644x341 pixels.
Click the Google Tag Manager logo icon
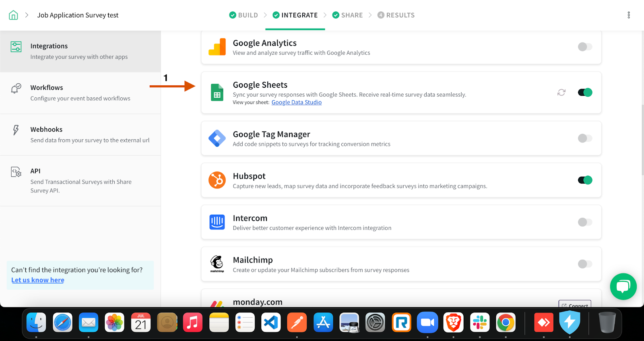point(217,138)
